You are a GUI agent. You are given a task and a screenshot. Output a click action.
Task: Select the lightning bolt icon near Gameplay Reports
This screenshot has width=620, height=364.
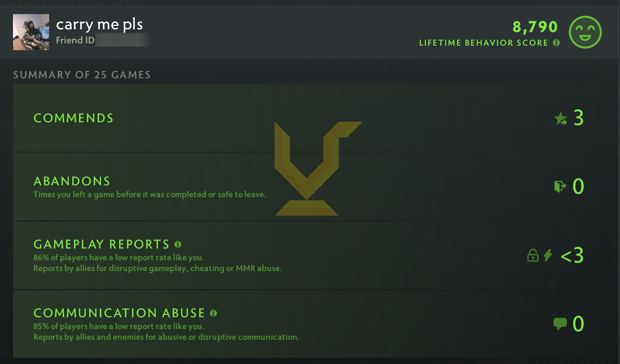(548, 255)
